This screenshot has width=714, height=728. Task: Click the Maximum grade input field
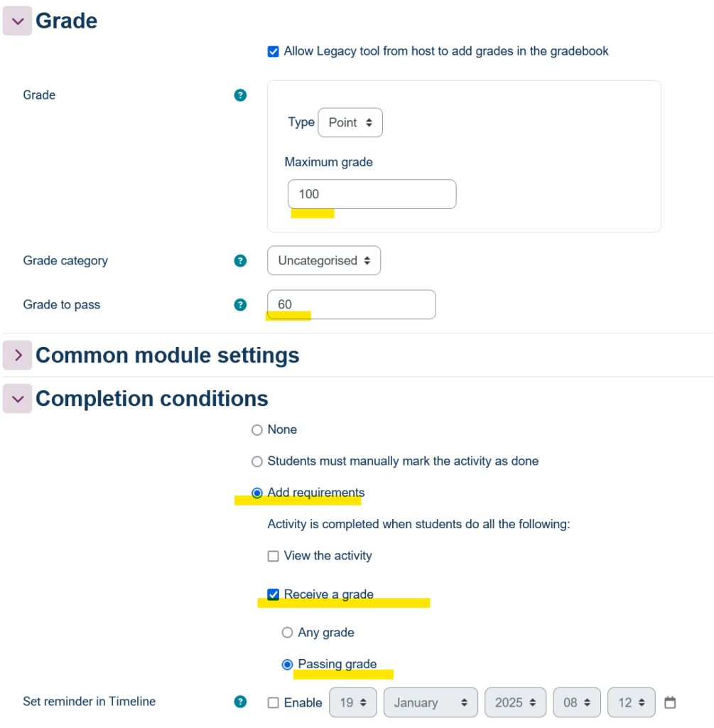372,194
